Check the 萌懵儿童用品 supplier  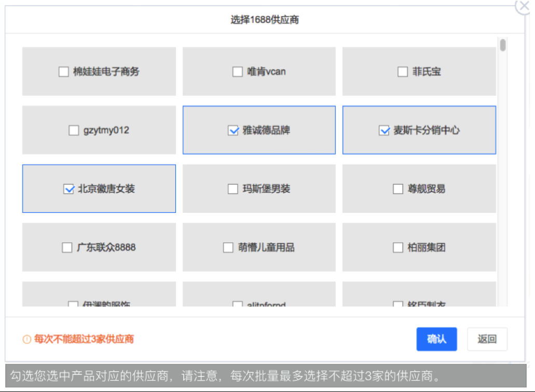click(x=228, y=247)
